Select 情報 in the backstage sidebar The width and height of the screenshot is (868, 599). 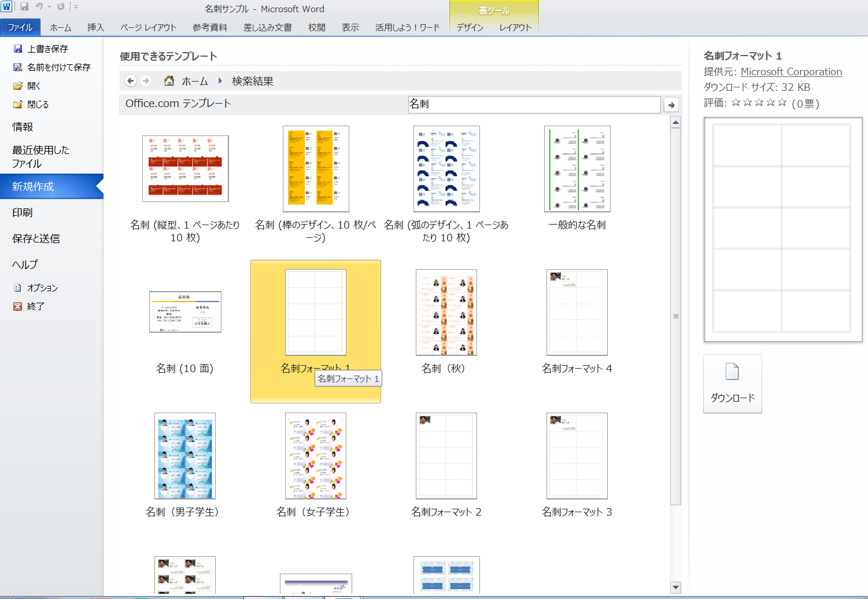(23, 127)
